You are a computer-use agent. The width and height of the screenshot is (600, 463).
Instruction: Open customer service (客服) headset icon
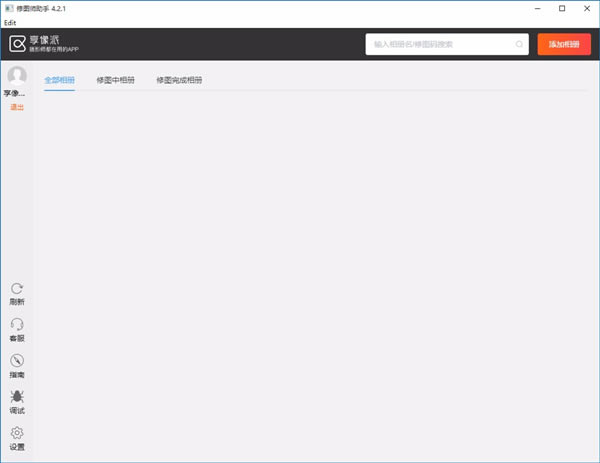(x=17, y=324)
